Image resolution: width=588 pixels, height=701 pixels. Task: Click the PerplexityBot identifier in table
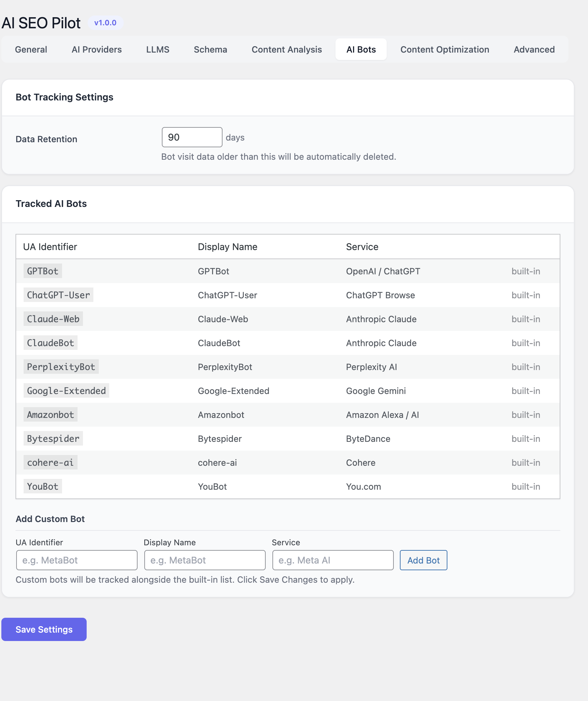(x=61, y=367)
